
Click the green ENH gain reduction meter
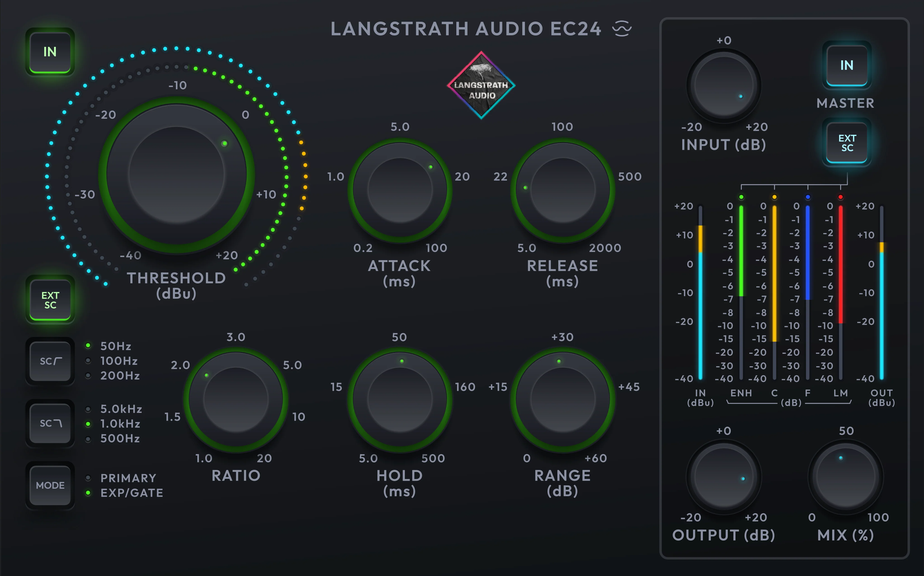[x=741, y=292]
